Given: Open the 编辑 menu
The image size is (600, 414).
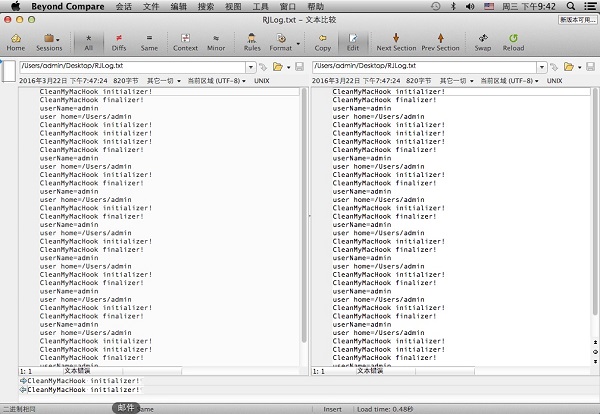Looking at the screenshot, I should pos(178,6).
